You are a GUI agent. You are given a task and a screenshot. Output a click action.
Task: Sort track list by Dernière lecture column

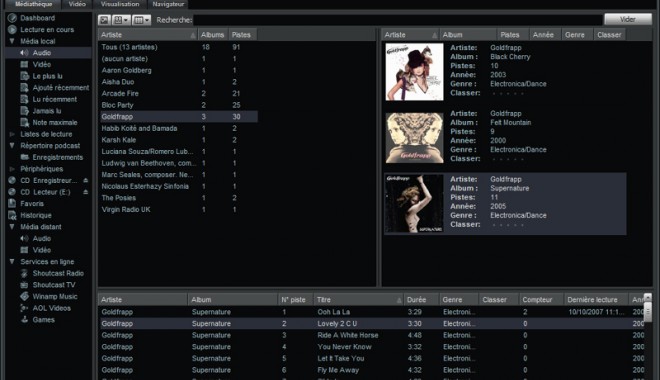596,300
